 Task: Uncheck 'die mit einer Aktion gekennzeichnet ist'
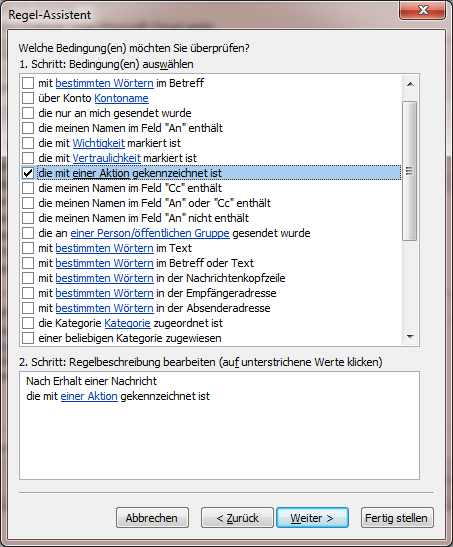point(28,173)
